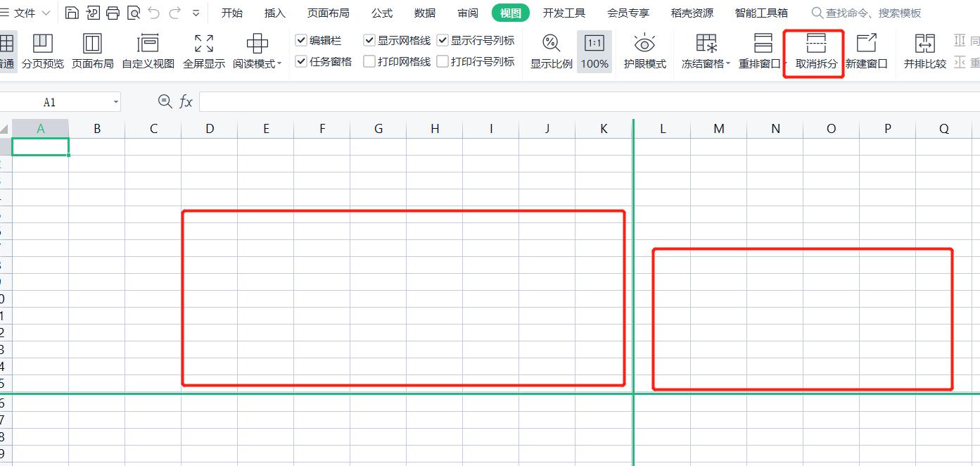The height and width of the screenshot is (466, 980).
Task: Switch to 分页预览 view
Action: click(x=43, y=51)
